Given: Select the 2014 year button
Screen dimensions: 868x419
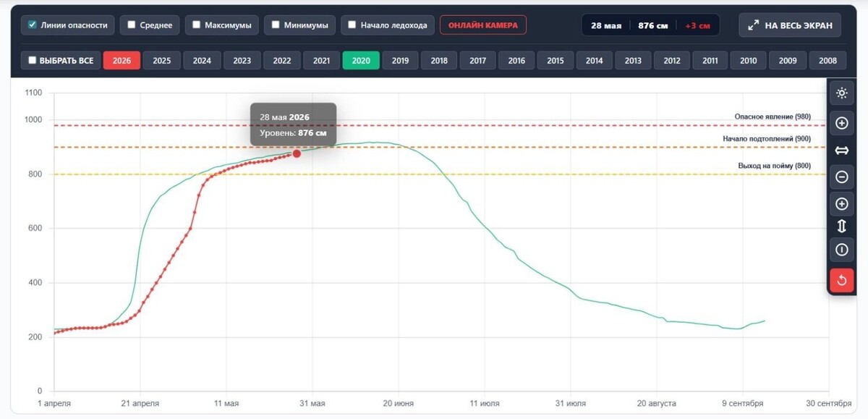Looking at the screenshot, I should [595, 61].
